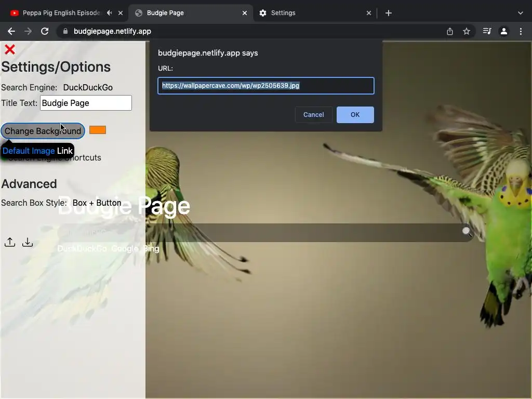Close the Peppa Pig tab
The image size is (532, 399).
(121, 13)
